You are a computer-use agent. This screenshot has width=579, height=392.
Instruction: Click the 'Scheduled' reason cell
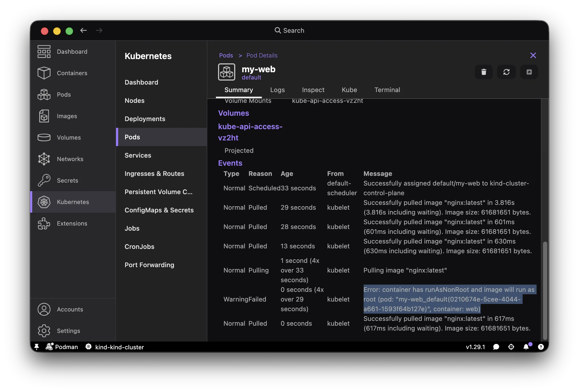tap(265, 188)
